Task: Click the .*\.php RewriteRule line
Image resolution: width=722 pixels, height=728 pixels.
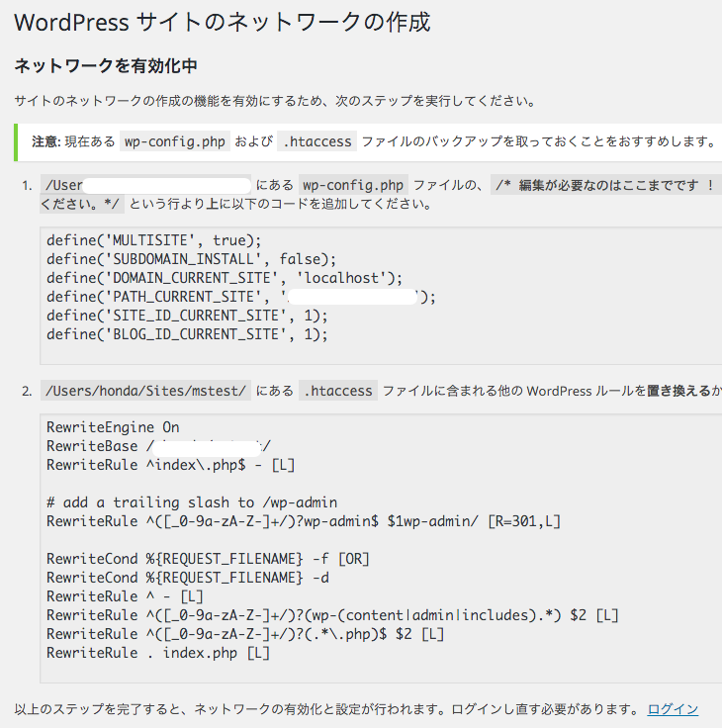Action: (245, 634)
